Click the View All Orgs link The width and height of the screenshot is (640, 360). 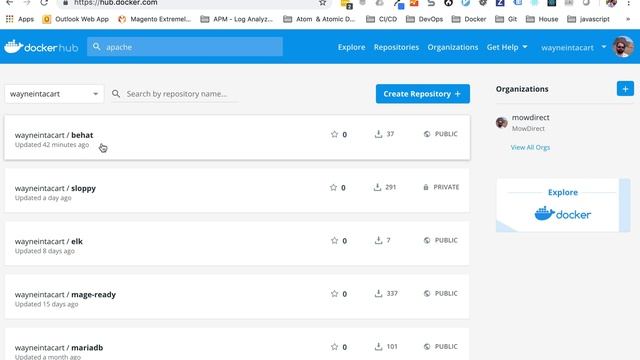coord(530,147)
